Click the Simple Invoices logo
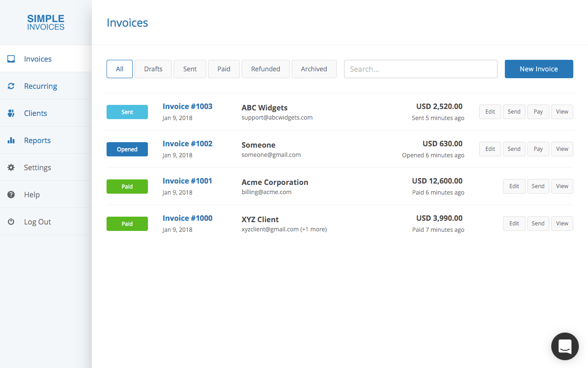The height and width of the screenshot is (368, 588). tap(45, 22)
